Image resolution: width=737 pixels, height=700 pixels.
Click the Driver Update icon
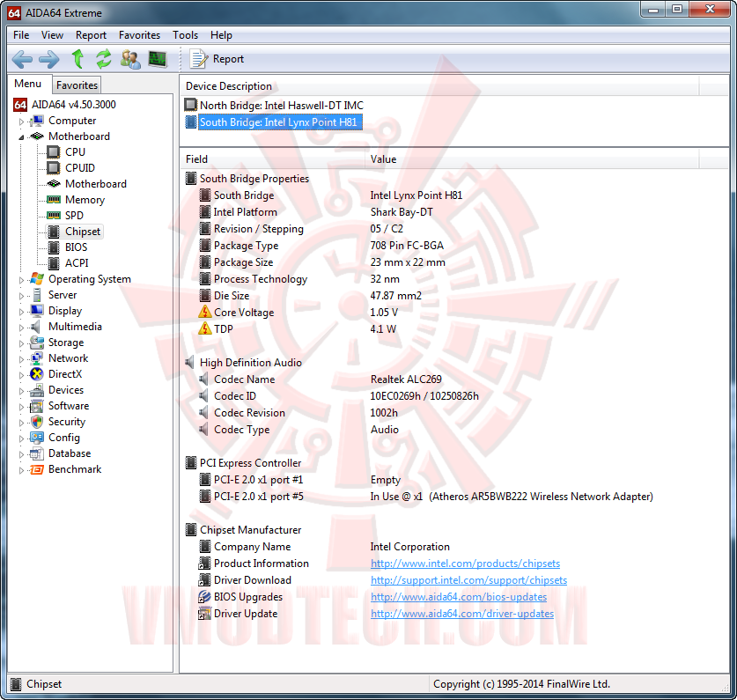[204, 614]
